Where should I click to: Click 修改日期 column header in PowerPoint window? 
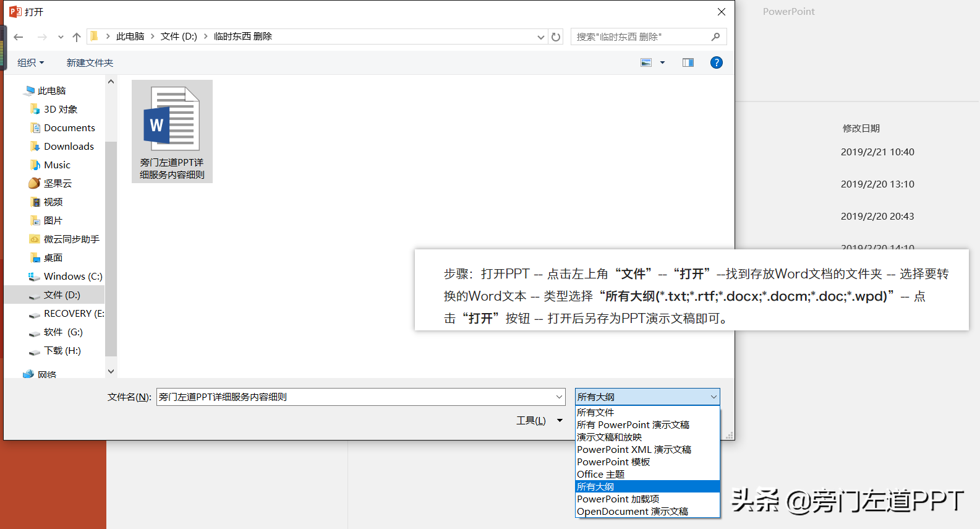click(861, 128)
